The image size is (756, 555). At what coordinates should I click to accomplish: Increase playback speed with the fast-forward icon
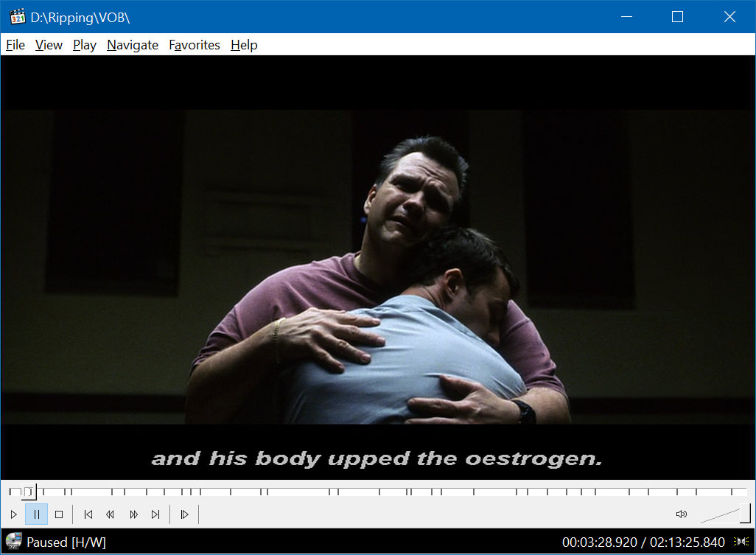click(x=133, y=514)
